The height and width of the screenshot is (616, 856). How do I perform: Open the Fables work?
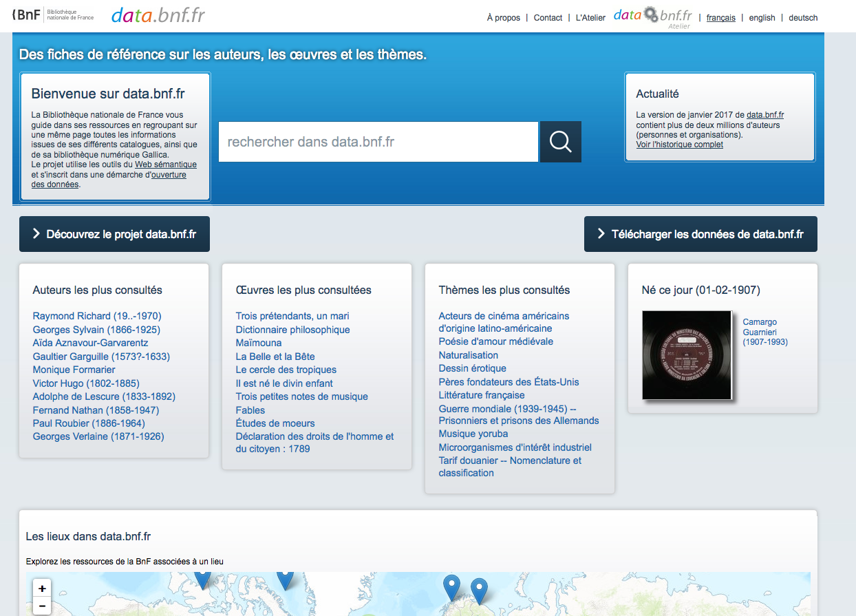pyautogui.click(x=250, y=410)
